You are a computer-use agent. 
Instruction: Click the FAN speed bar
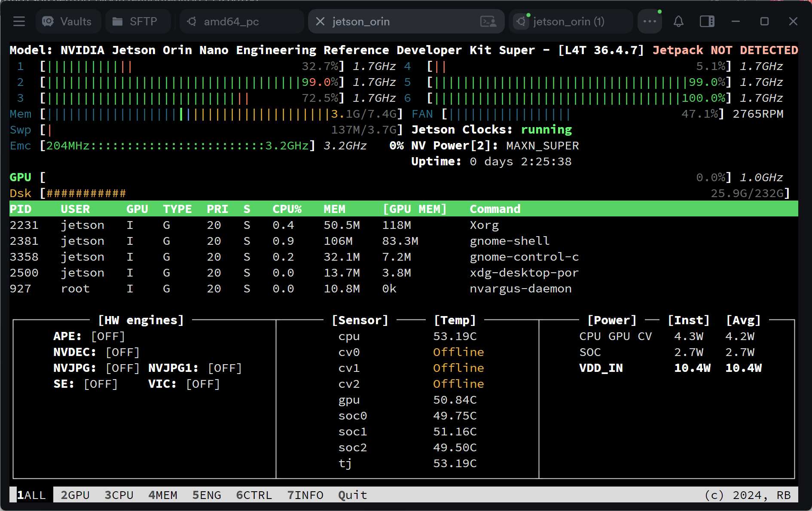click(583, 114)
